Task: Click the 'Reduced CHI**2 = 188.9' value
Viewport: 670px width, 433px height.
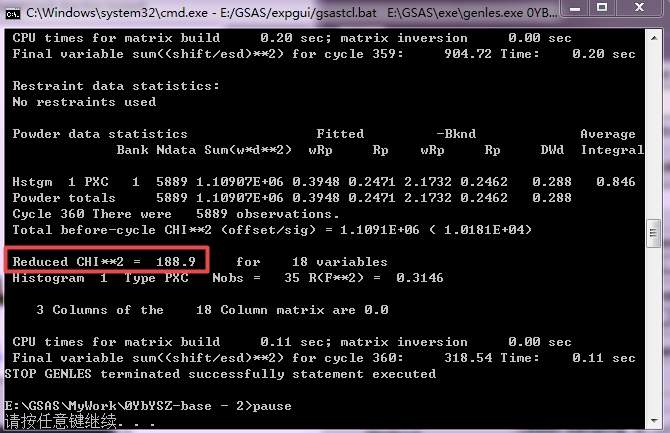Action: [104, 262]
